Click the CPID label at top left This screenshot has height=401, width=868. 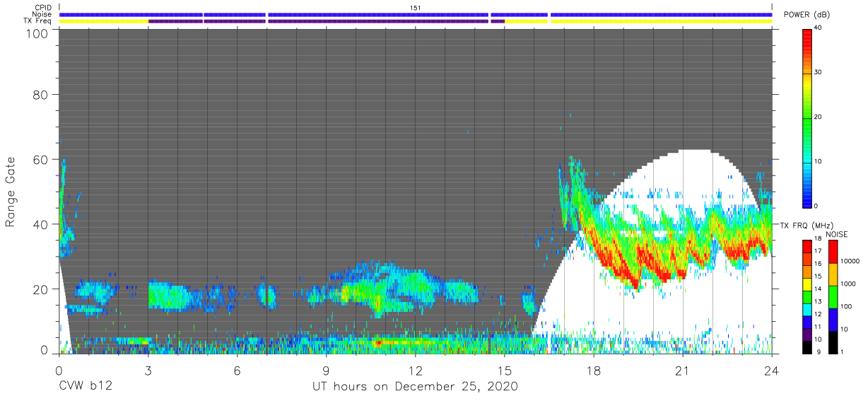pyautogui.click(x=42, y=7)
